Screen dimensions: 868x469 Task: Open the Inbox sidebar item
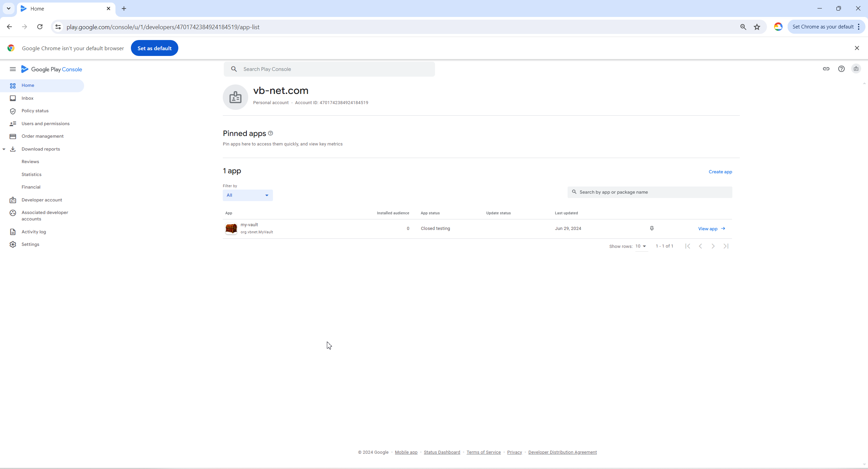pos(27,98)
